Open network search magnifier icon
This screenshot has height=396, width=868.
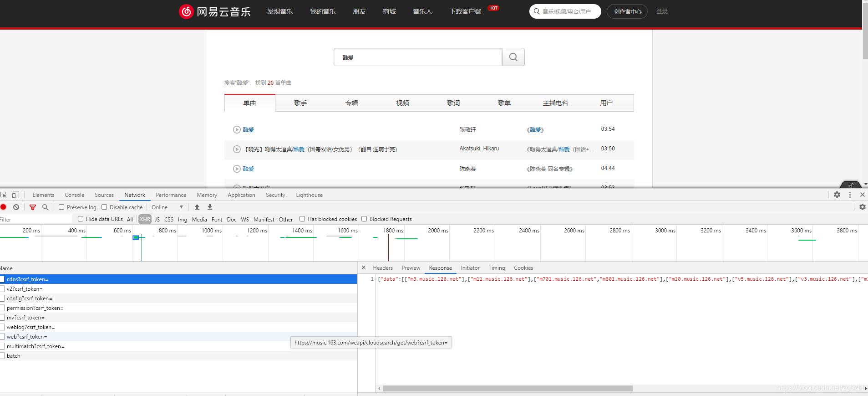coord(45,207)
